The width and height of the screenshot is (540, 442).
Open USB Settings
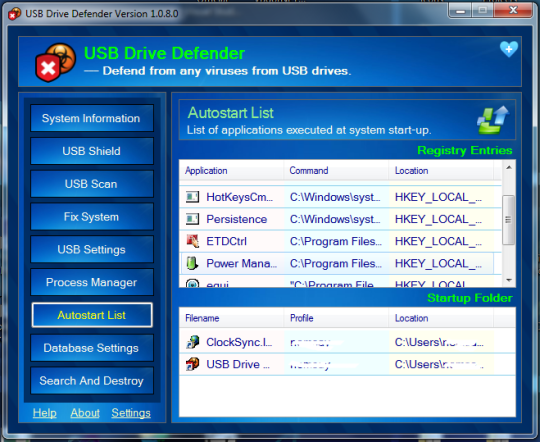92,249
